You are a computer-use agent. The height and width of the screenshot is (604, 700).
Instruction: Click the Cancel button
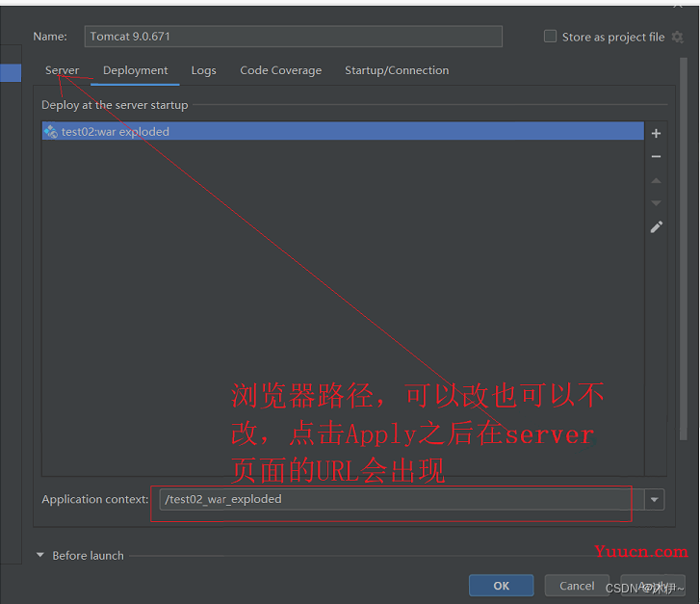(x=577, y=586)
